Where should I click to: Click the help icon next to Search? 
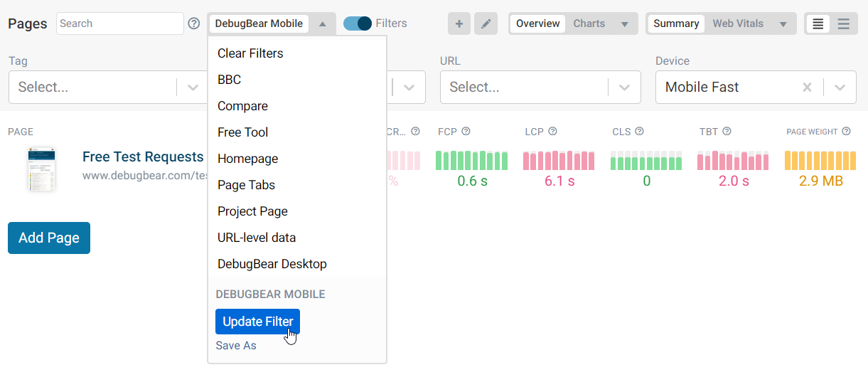coord(194,23)
